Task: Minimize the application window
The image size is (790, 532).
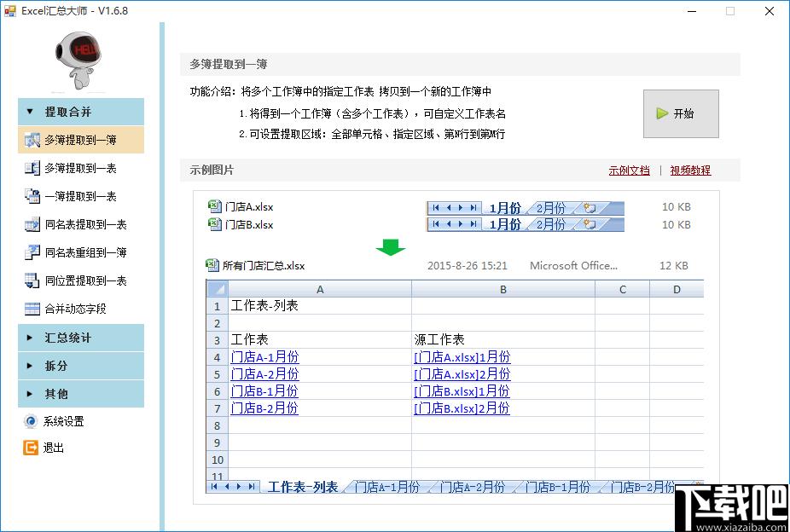Action: point(692,11)
